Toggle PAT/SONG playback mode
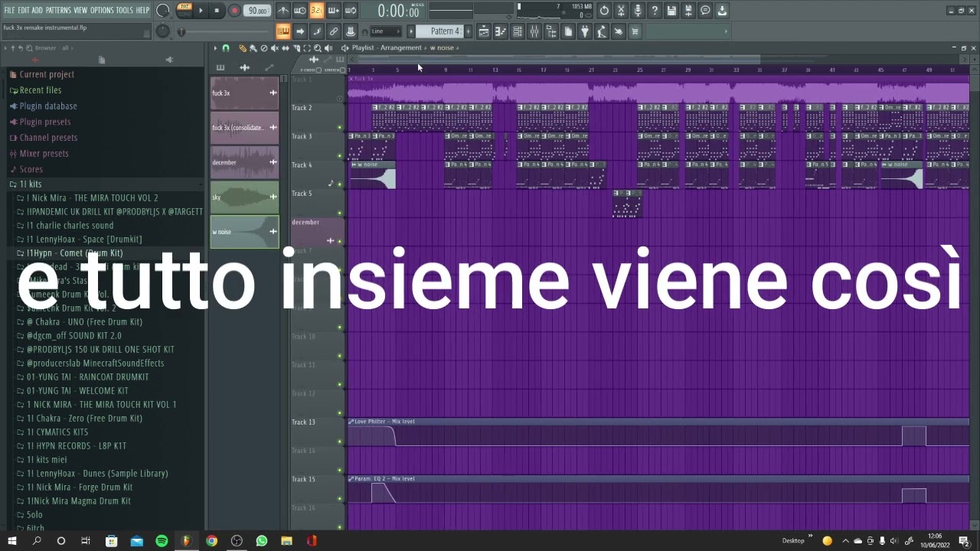The height and width of the screenshot is (551, 980). (x=185, y=11)
